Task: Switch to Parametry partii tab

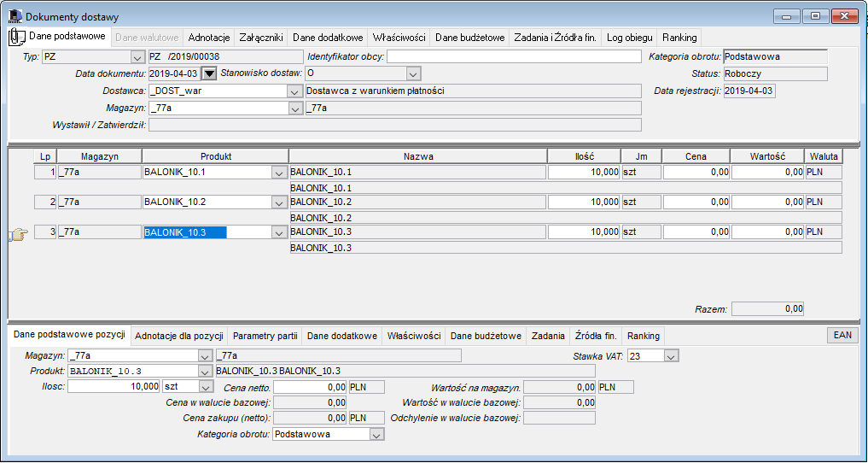Action: pos(265,336)
